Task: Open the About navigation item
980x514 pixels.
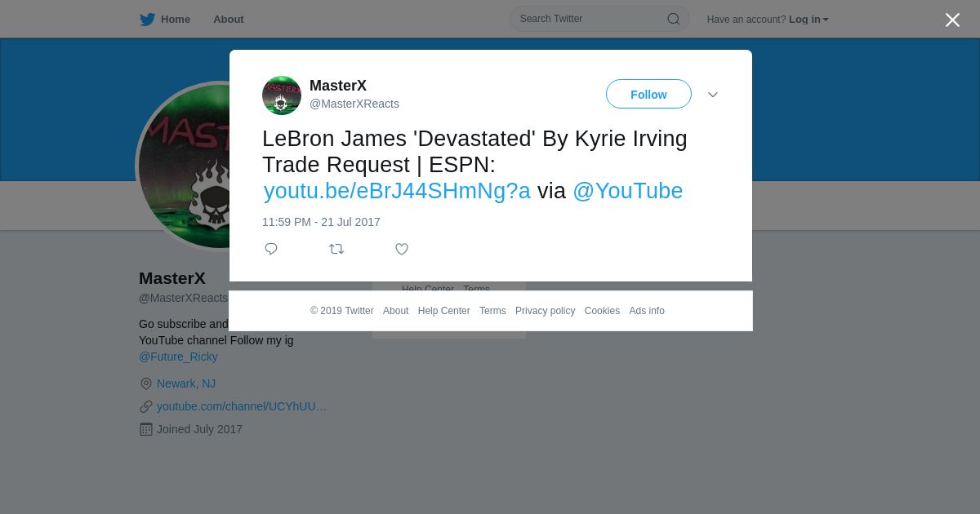Action: (229, 20)
